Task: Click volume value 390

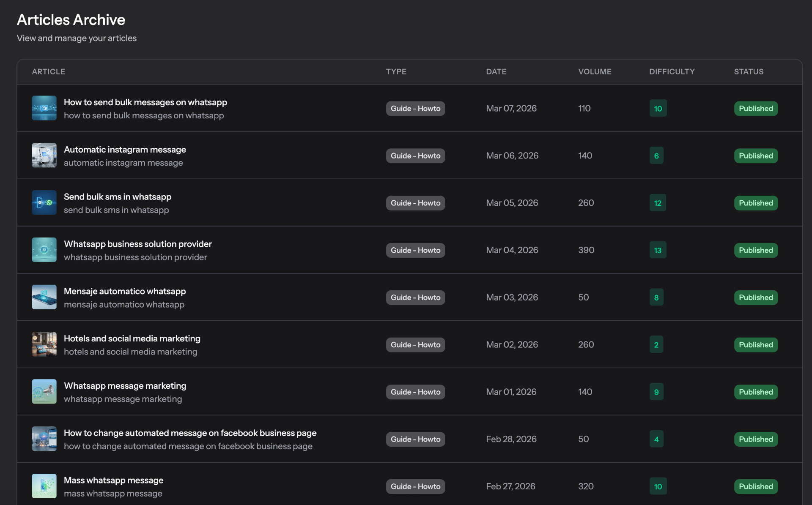Action: point(586,250)
